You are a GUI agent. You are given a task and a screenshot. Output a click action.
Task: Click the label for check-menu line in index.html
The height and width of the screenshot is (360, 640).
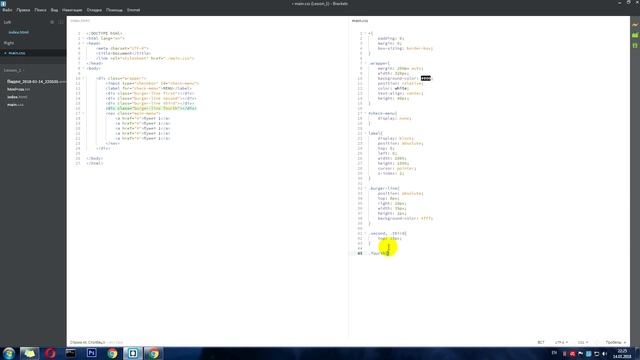pyautogui.click(x=149, y=89)
